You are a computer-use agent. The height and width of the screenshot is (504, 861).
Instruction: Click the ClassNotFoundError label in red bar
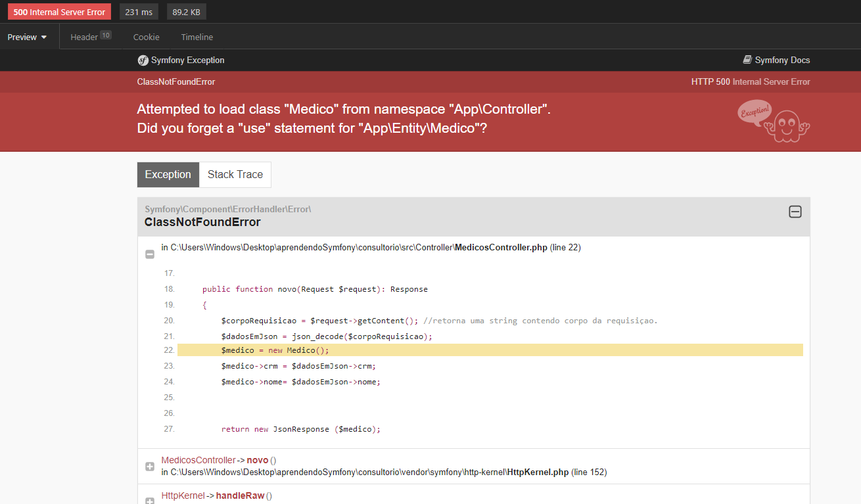coord(176,82)
